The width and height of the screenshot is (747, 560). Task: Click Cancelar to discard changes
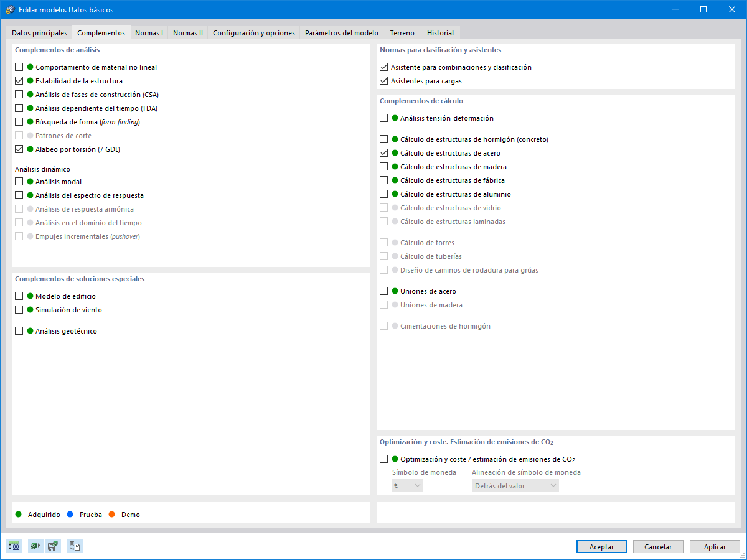tap(658, 546)
